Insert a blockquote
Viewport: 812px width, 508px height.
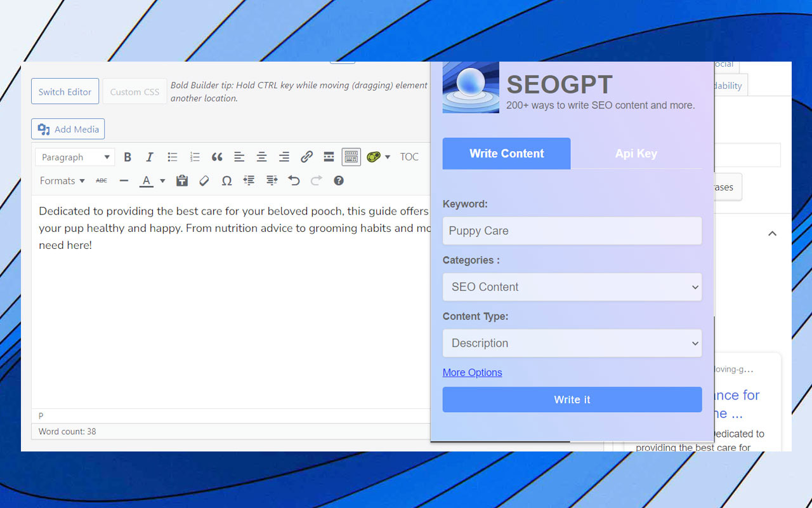217,157
